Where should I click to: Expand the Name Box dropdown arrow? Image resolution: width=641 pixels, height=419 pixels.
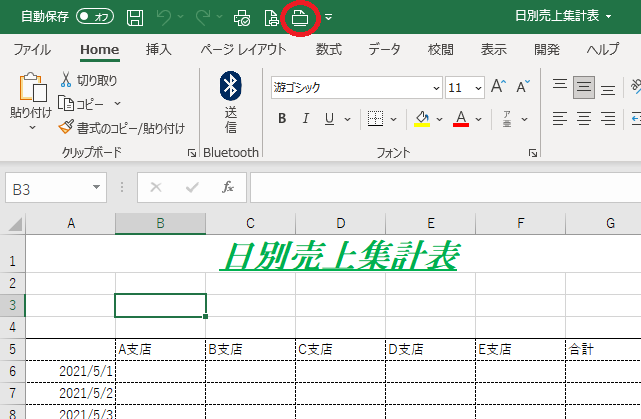click(96, 187)
